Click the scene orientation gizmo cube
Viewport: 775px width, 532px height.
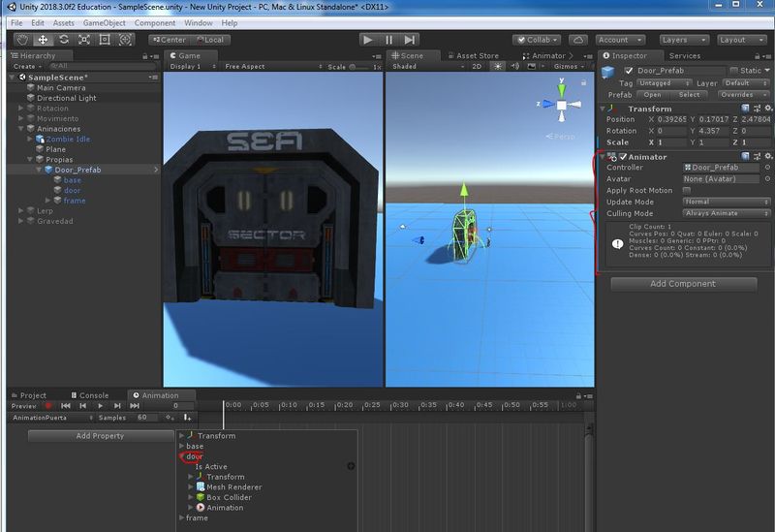(x=562, y=105)
